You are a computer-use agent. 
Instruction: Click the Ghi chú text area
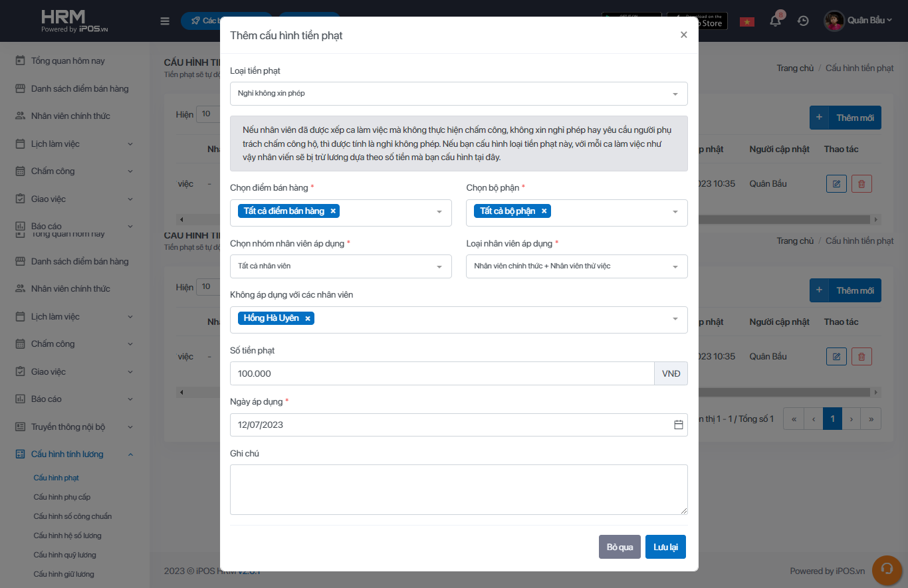(459, 489)
